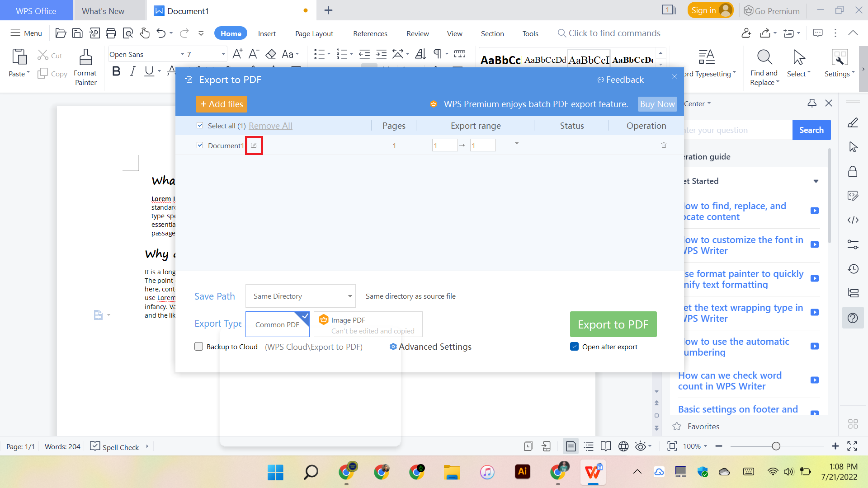This screenshot has width=868, height=488.
Task: Click the green Export to PDF button
Action: click(613, 324)
